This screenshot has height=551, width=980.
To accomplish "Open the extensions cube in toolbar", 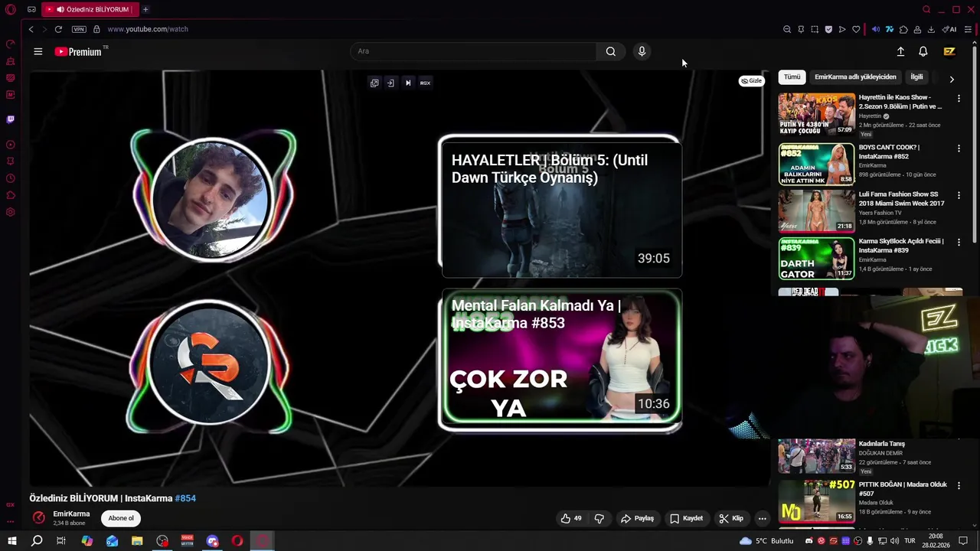I will [903, 29].
